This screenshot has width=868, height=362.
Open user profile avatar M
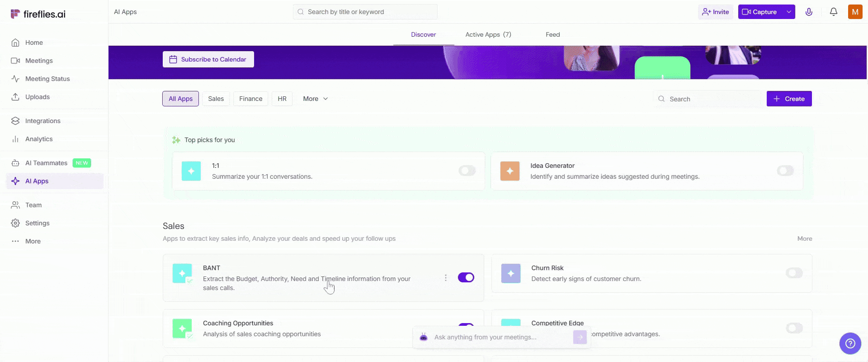click(x=855, y=12)
